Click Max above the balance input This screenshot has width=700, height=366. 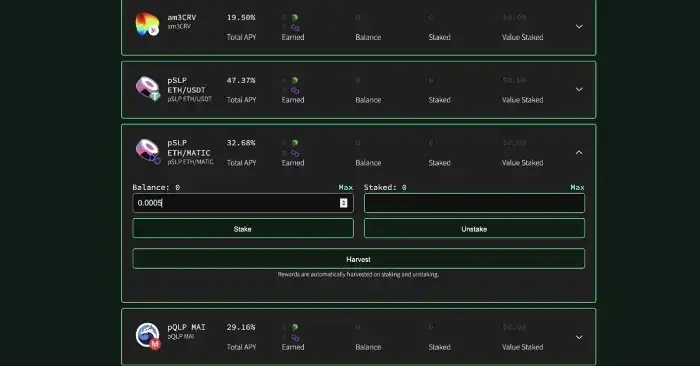(346, 187)
